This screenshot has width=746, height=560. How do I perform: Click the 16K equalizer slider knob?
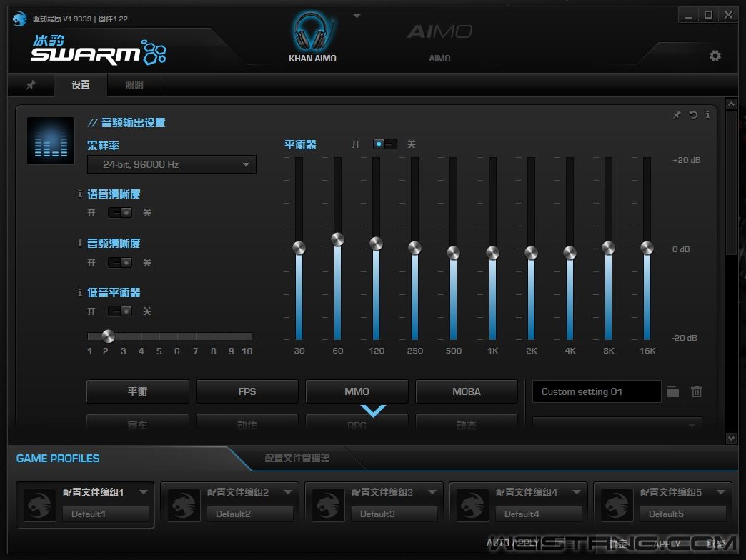(x=647, y=248)
